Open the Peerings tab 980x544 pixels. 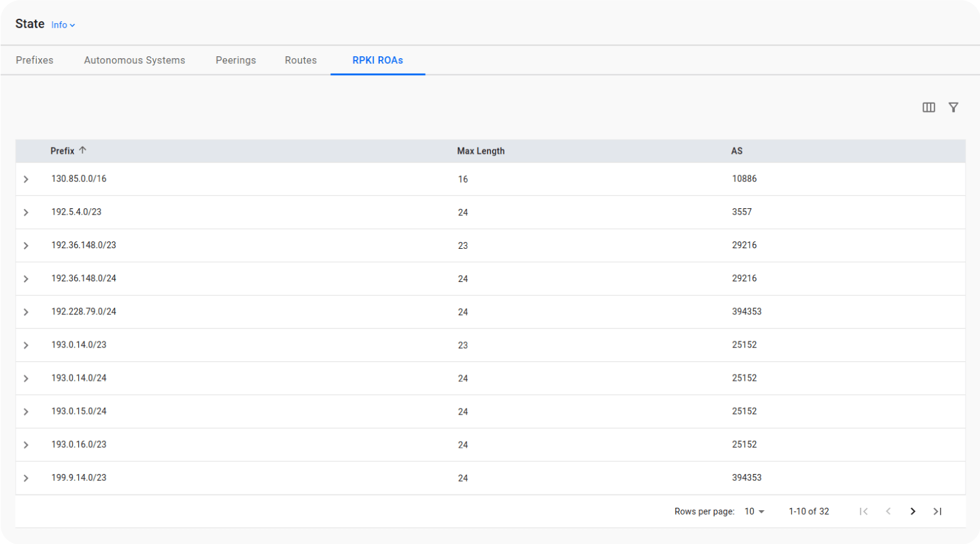click(x=236, y=61)
